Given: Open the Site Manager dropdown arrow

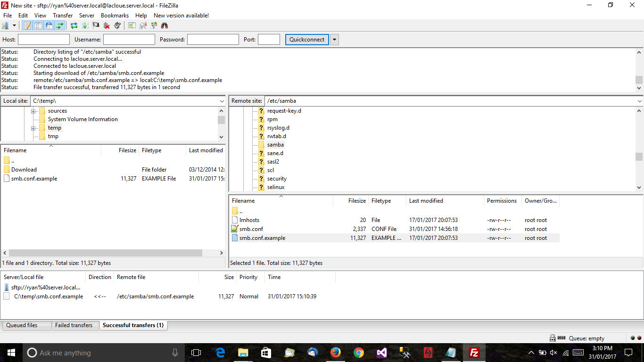Looking at the screenshot, I should [14, 25].
